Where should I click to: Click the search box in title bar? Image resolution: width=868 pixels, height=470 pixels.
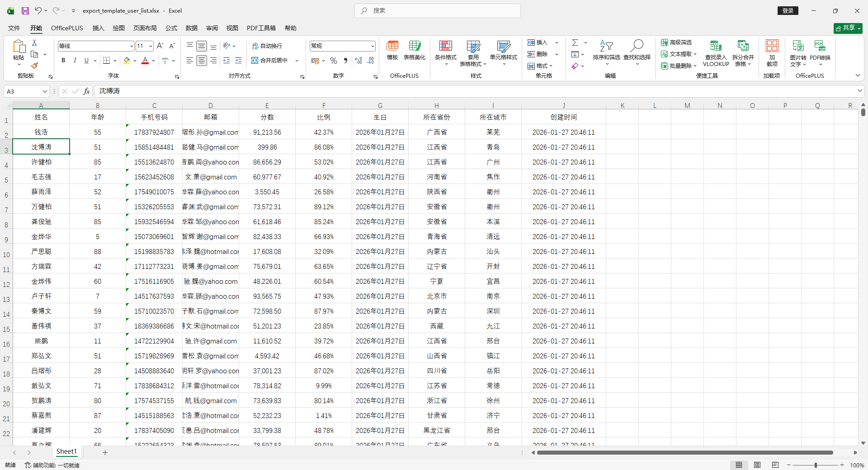[438, 10]
